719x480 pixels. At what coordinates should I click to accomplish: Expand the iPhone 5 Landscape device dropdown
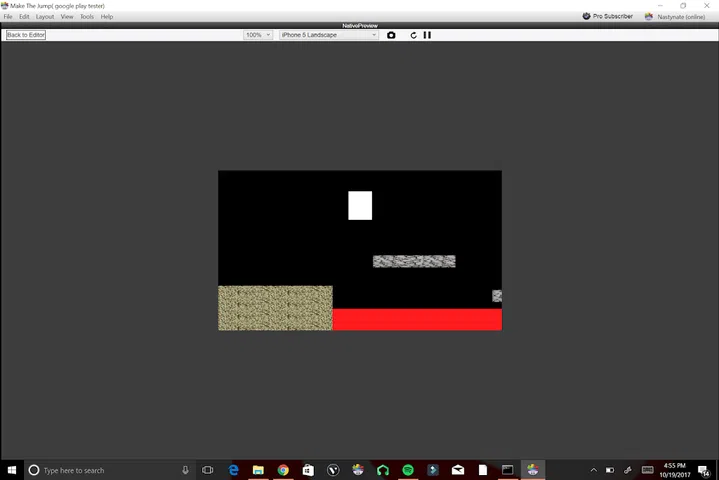[x=328, y=35]
